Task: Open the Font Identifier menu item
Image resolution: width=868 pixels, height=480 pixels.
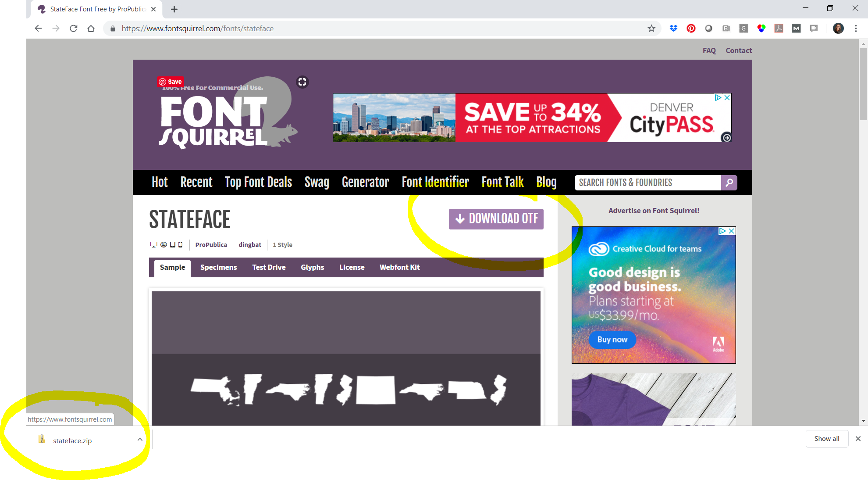Action: point(435,182)
